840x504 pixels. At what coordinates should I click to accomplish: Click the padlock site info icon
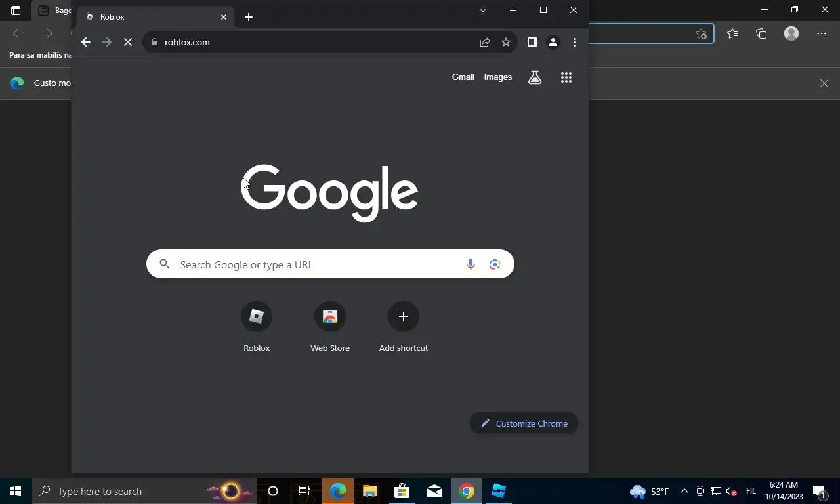point(154,42)
